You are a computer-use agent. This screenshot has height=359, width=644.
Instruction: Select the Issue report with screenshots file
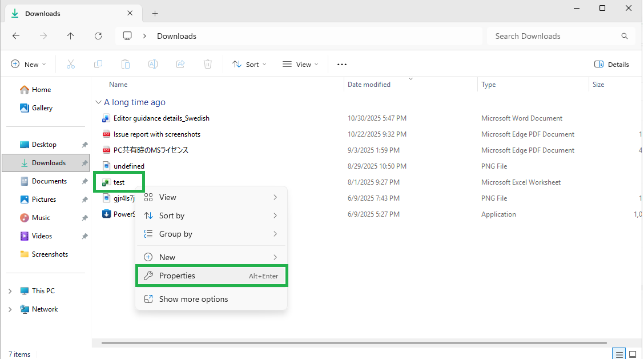(157, 134)
